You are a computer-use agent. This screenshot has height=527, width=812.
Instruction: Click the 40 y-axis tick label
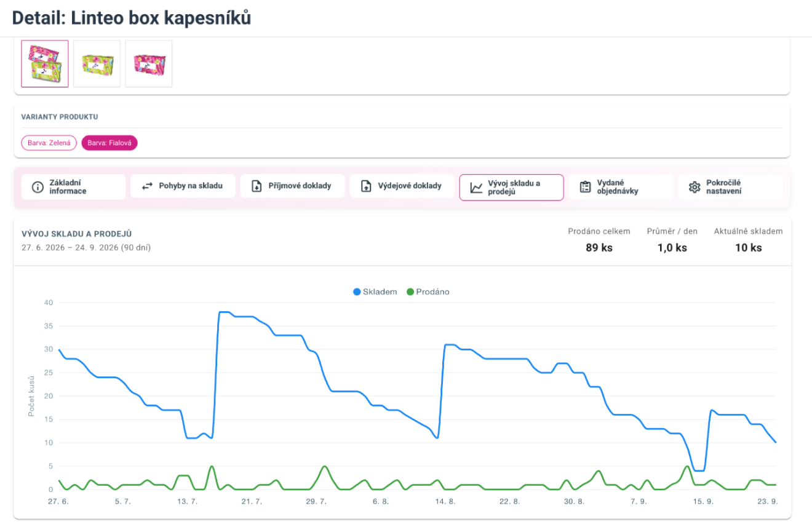coord(49,303)
